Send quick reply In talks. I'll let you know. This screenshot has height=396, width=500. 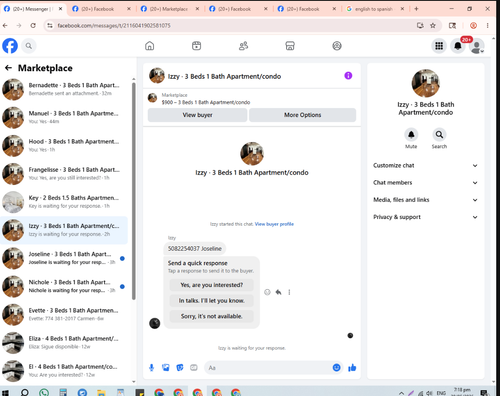click(x=212, y=301)
